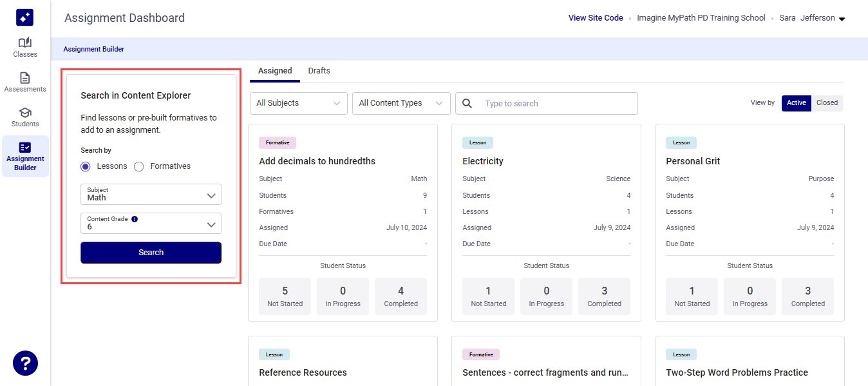Screen dimensions: 868x386
Task: Select the Formatives radio button
Action: [139, 166]
